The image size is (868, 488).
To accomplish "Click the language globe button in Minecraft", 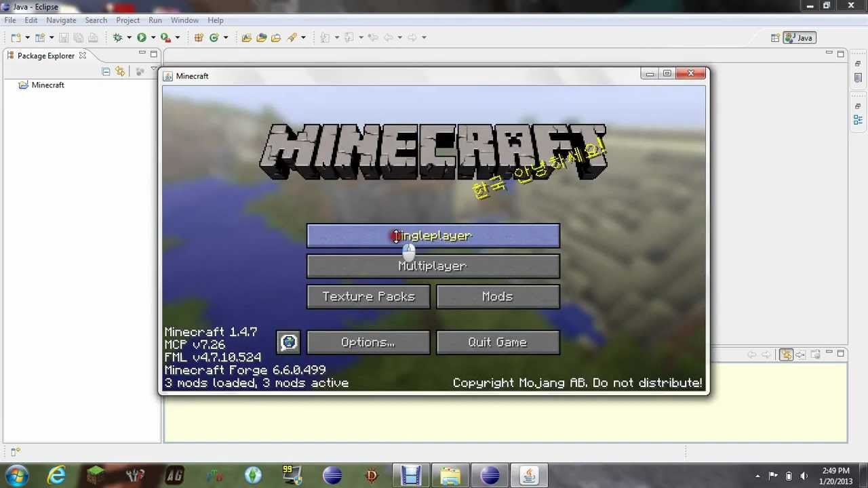I will click(x=289, y=342).
